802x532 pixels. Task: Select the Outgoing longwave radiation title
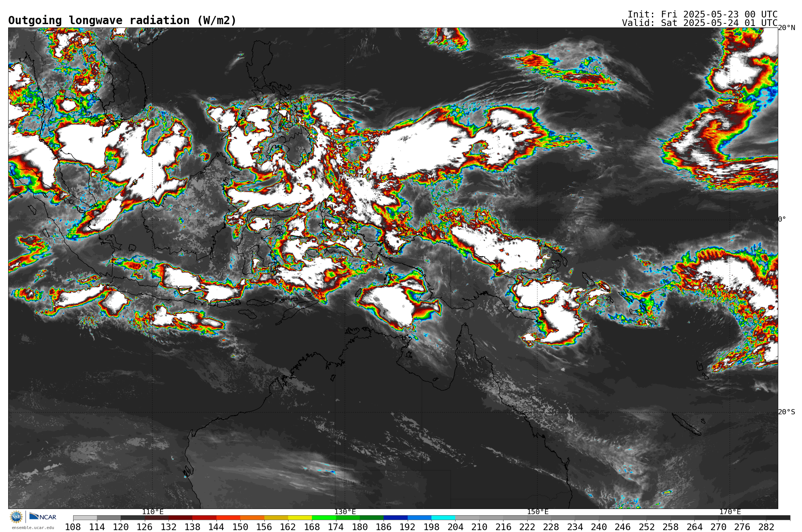122,20
